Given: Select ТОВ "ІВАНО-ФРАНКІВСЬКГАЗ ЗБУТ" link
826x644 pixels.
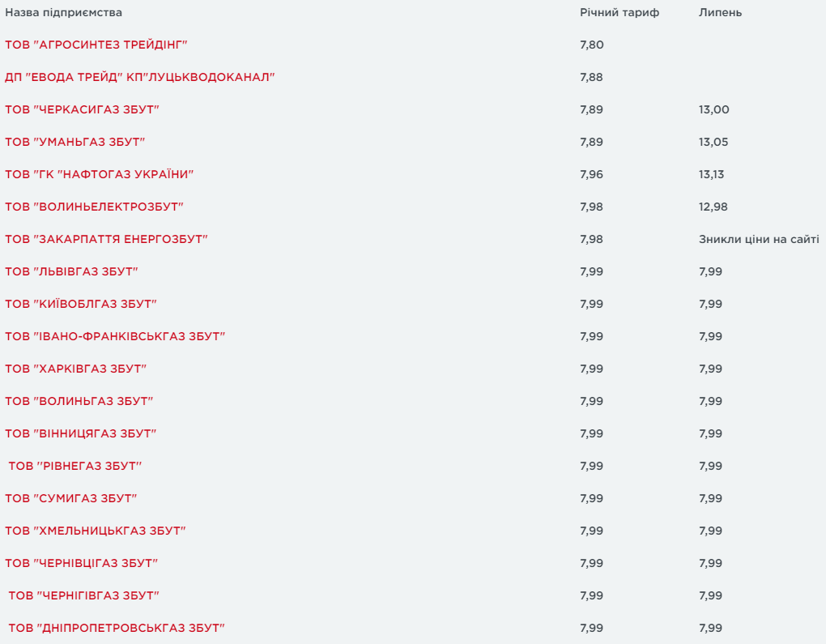Looking at the screenshot, I should (x=115, y=336).
